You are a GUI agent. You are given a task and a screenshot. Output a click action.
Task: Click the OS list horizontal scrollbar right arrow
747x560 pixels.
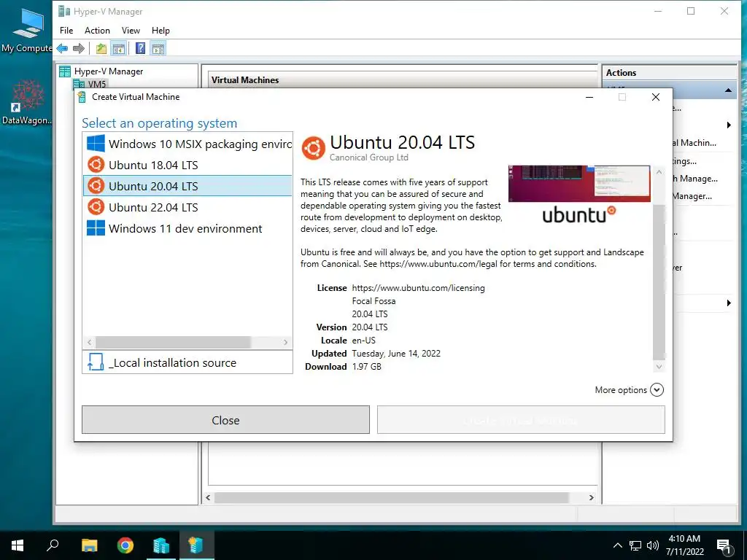pyautogui.click(x=285, y=342)
